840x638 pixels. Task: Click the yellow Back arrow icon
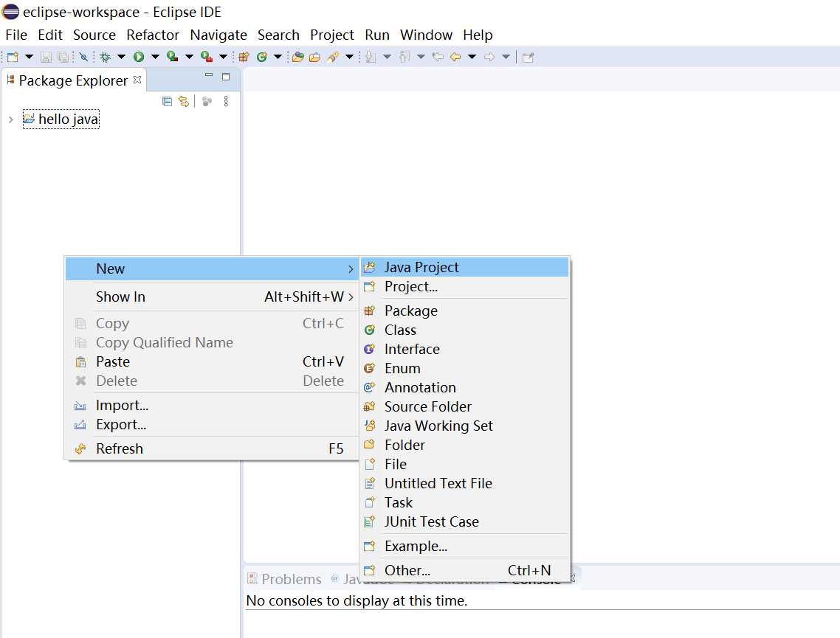pos(455,57)
